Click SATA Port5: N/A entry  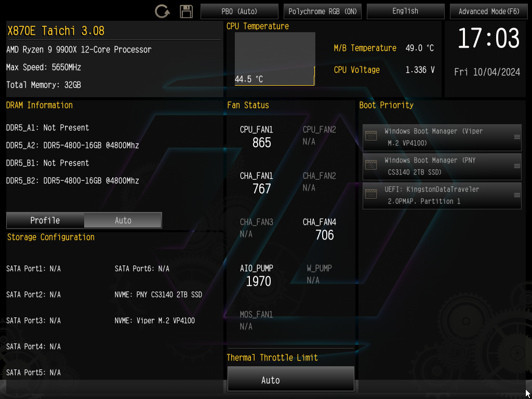33,373
